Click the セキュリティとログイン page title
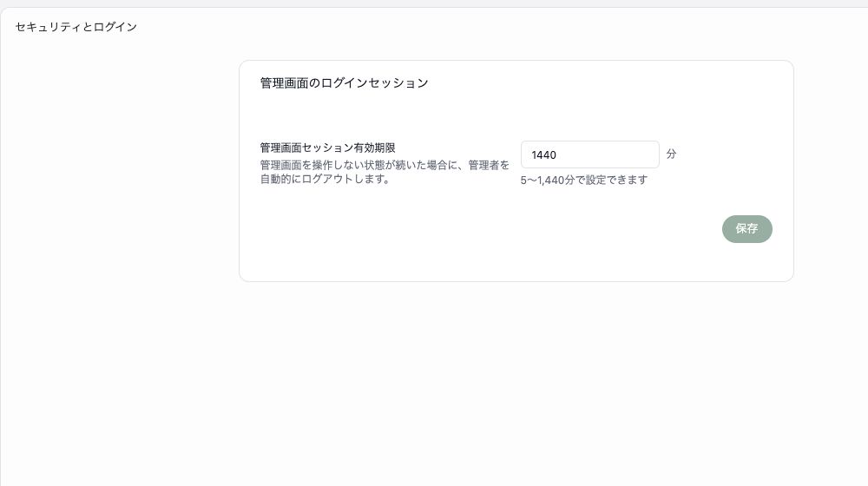 pos(76,27)
